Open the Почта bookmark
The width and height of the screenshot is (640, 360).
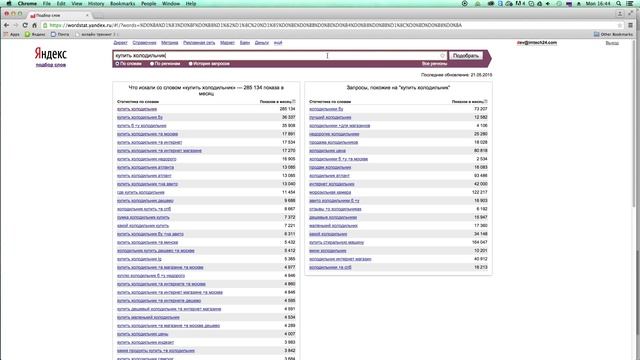coord(60,34)
